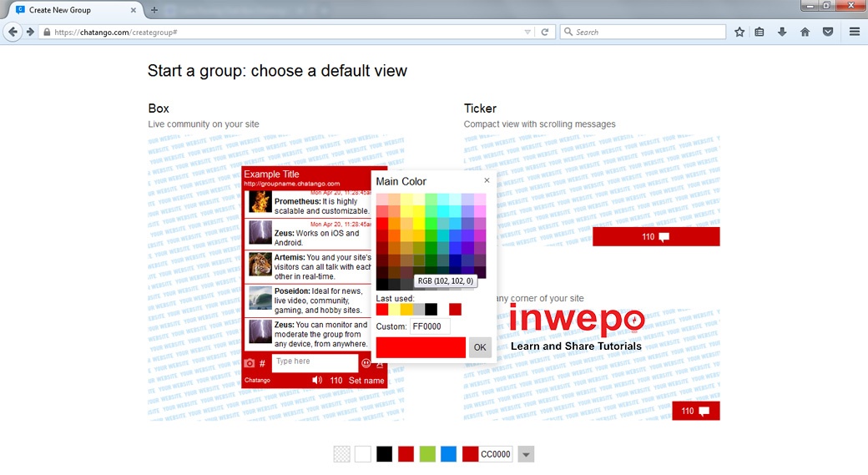Viewport: 868px width, 475px height.
Task: Click the Example Title chat header
Action: 271,174
